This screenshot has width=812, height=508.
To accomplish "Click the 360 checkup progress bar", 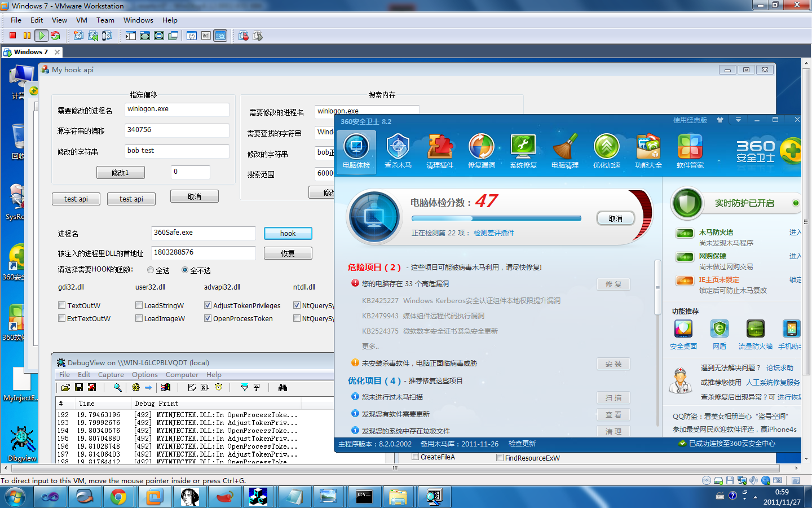I will click(x=496, y=218).
